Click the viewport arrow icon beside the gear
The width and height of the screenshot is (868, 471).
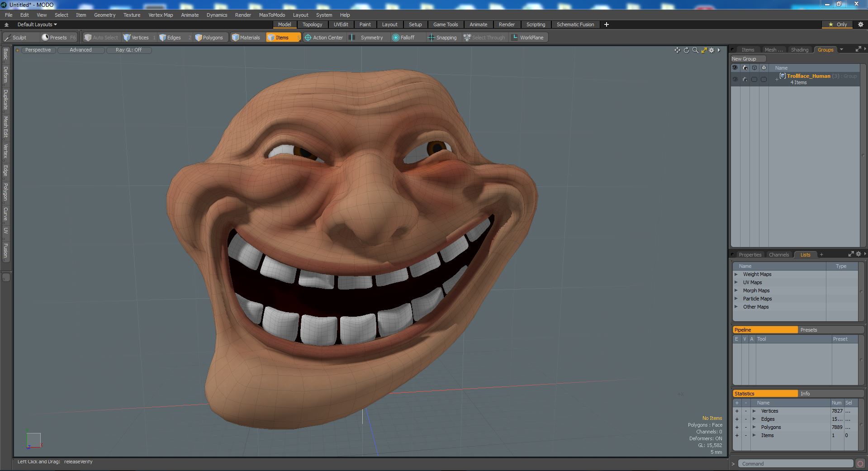tap(719, 50)
